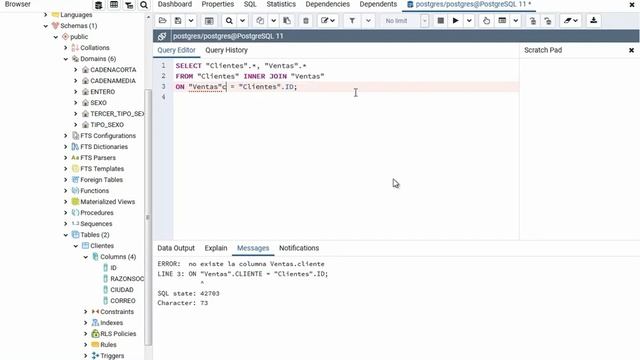640x360 pixels.
Task: Select Materialized Views in the tree
Action: pos(107,202)
